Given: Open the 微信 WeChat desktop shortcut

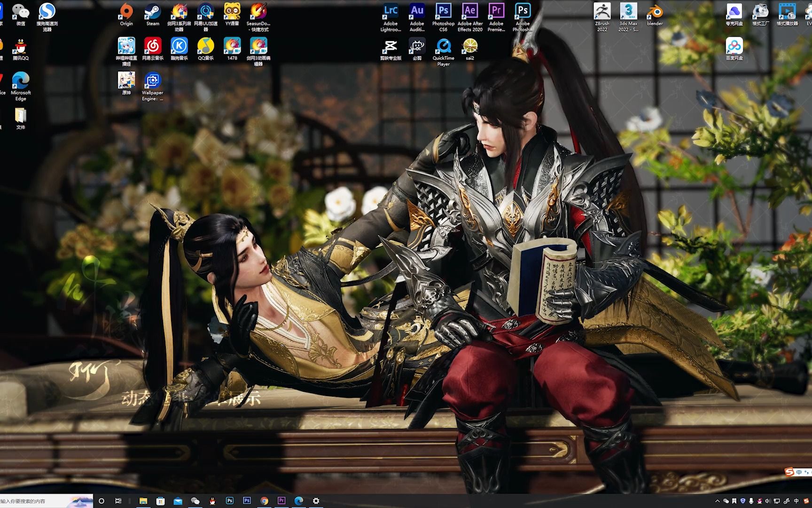Looking at the screenshot, I should point(21,14).
